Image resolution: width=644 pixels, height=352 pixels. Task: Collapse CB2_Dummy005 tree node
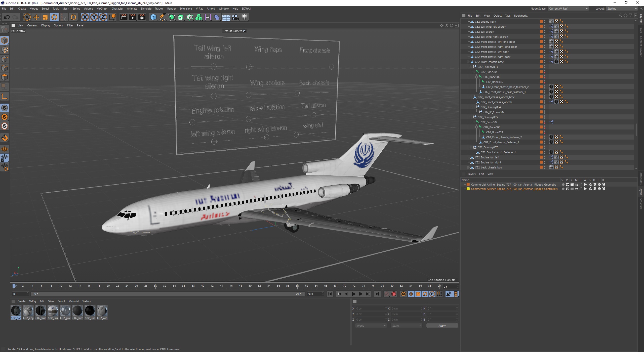[471, 117]
